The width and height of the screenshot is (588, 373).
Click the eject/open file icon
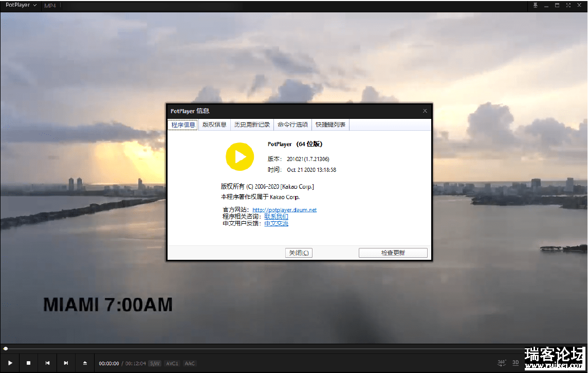[85, 363]
